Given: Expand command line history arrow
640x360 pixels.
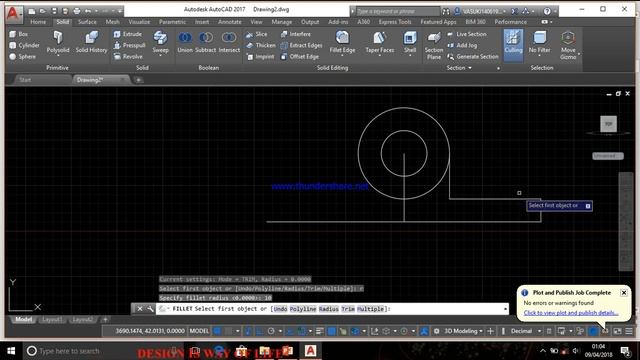Looking at the screenshot, I should [505, 309].
